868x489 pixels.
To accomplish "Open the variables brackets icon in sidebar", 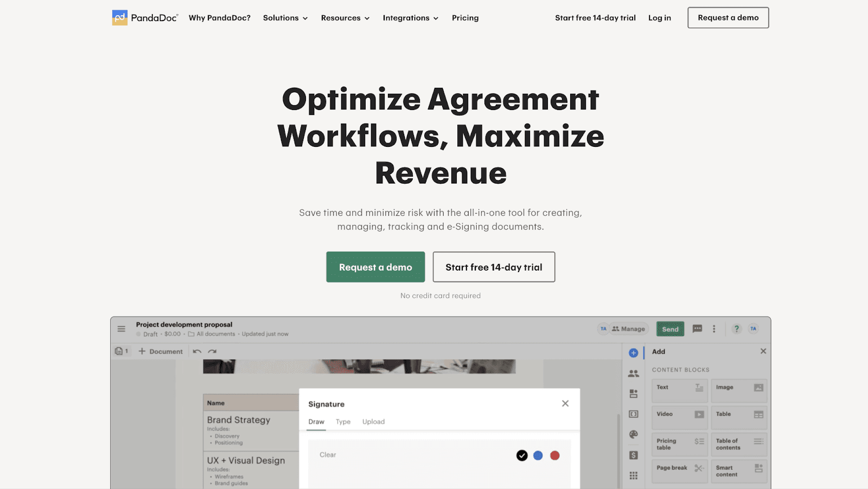I will (633, 414).
